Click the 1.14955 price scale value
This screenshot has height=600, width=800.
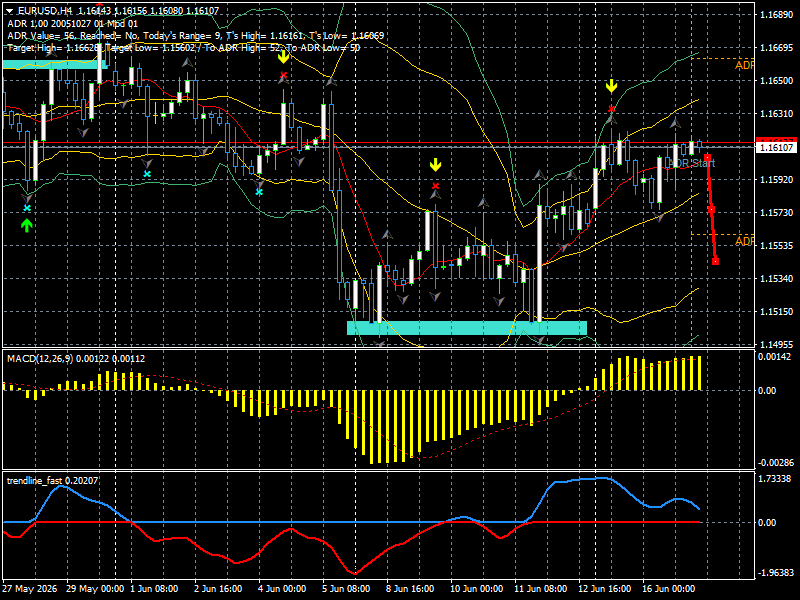(x=777, y=344)
